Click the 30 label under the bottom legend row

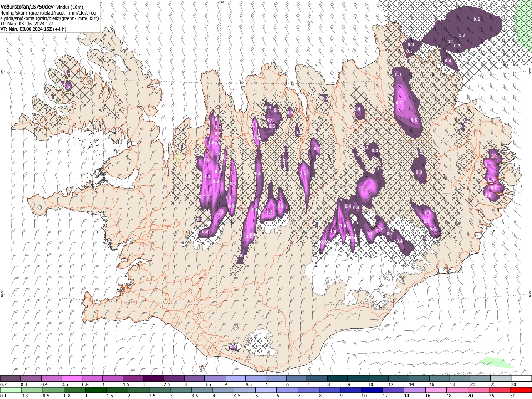click(x=514, y=396)
